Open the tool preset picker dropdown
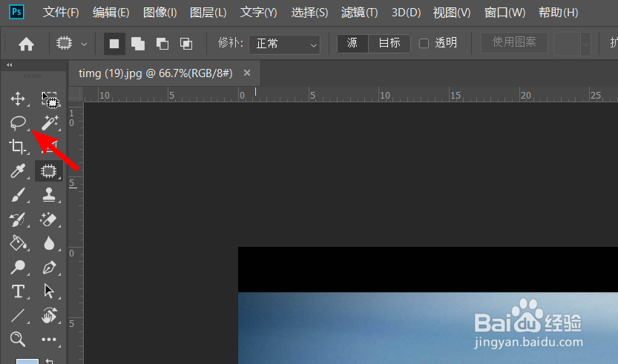Image resolution: width=618 pixels, height=364 pixels. (84, 44)
